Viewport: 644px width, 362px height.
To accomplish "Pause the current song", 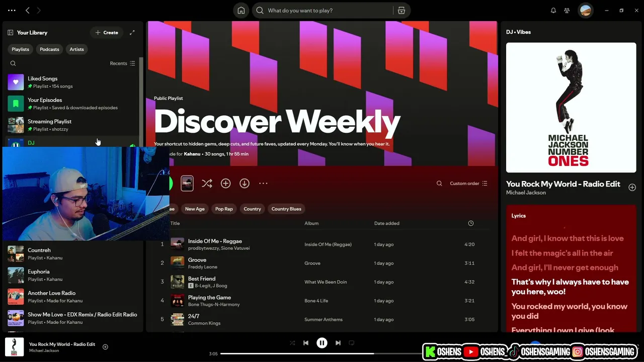I will pyautogui.click(x=322, y=343).
